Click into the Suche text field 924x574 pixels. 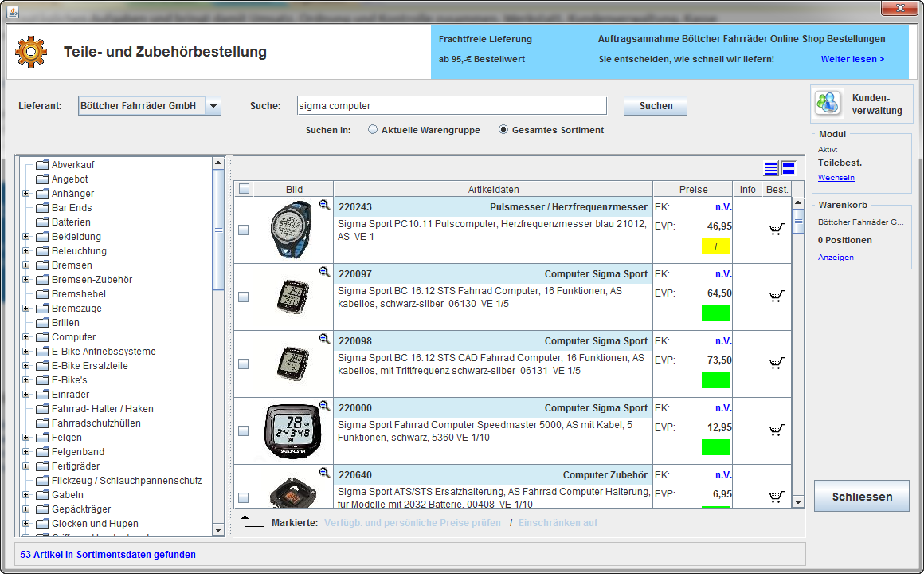tap(450, 106)
